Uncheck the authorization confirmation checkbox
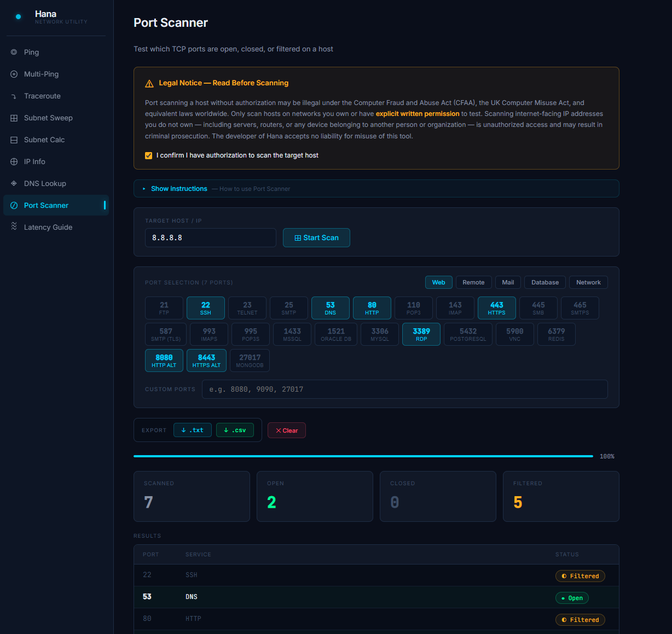The image size is (672, 634). coord(148,155)
